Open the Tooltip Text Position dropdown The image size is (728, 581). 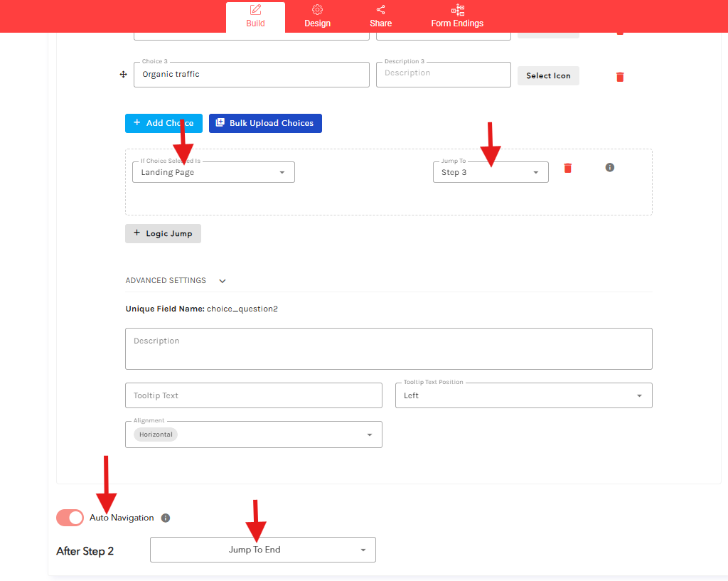(x=523, y=395)
